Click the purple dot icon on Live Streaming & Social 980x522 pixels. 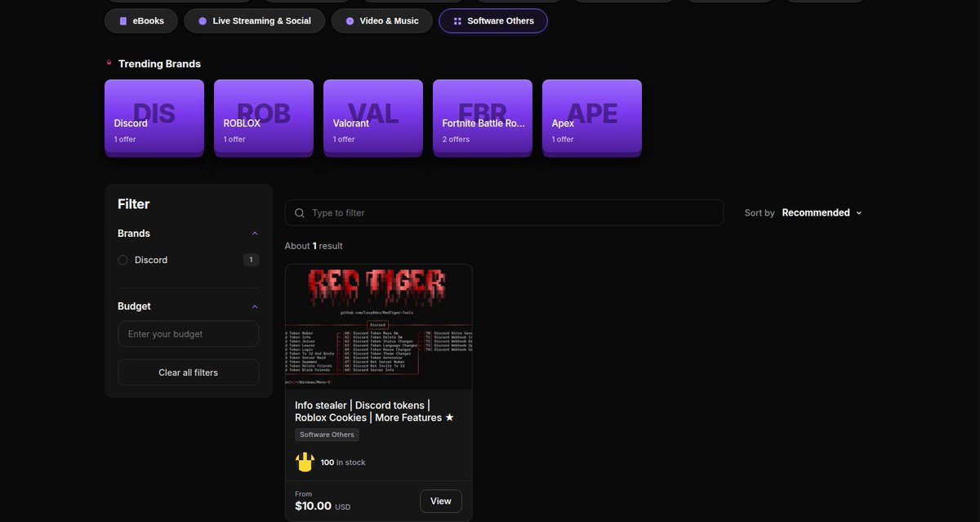point(203,21)
